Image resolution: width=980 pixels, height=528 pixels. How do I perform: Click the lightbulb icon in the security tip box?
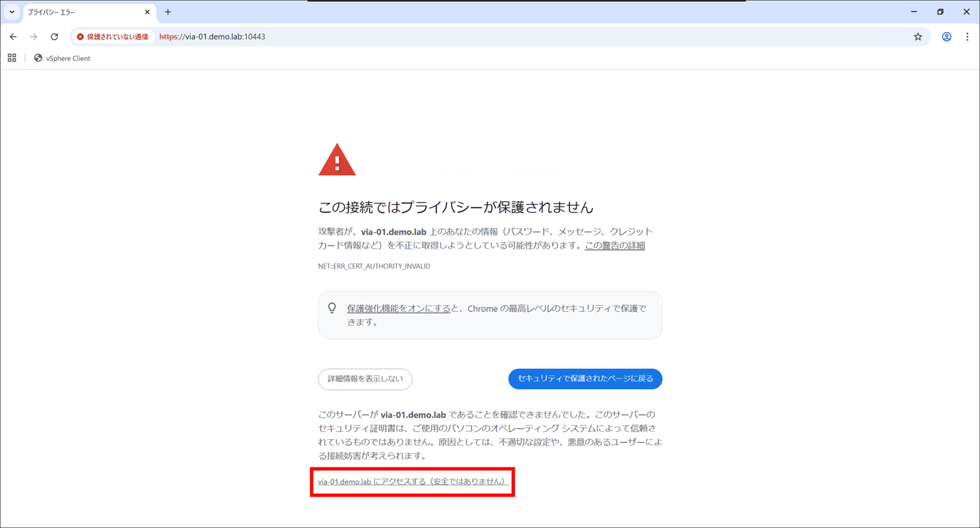(x=332, y=307)
